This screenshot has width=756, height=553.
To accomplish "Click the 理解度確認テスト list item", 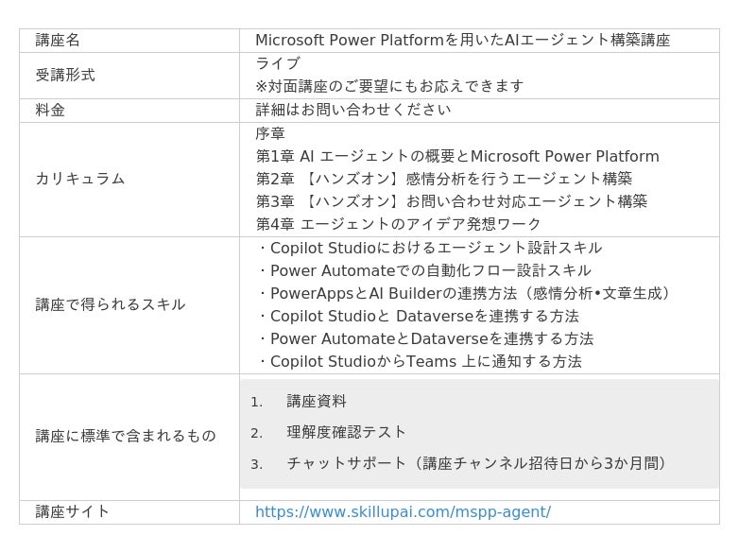I will 347,432.
